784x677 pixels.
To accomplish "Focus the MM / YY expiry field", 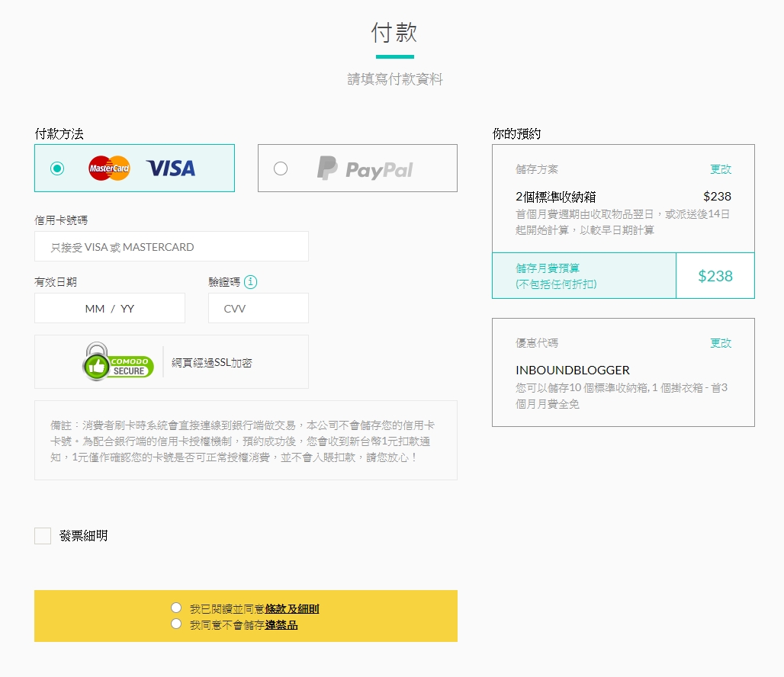I will pos(110,309).
